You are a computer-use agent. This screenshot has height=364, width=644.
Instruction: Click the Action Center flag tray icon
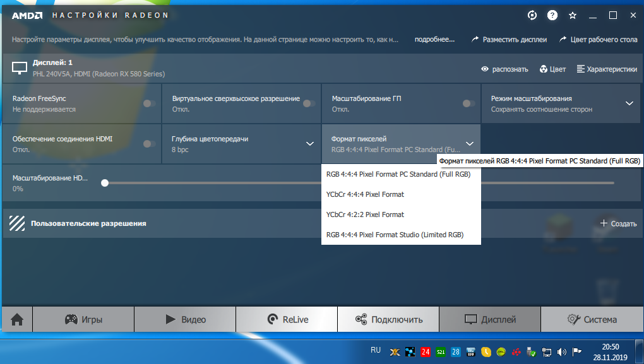pos(576,351)
